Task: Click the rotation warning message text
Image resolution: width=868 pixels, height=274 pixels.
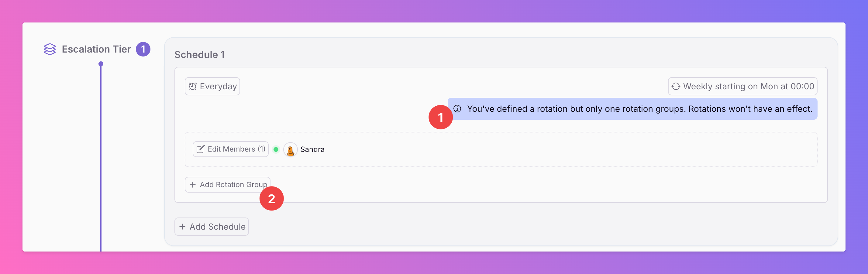Action: coord(639,109)
